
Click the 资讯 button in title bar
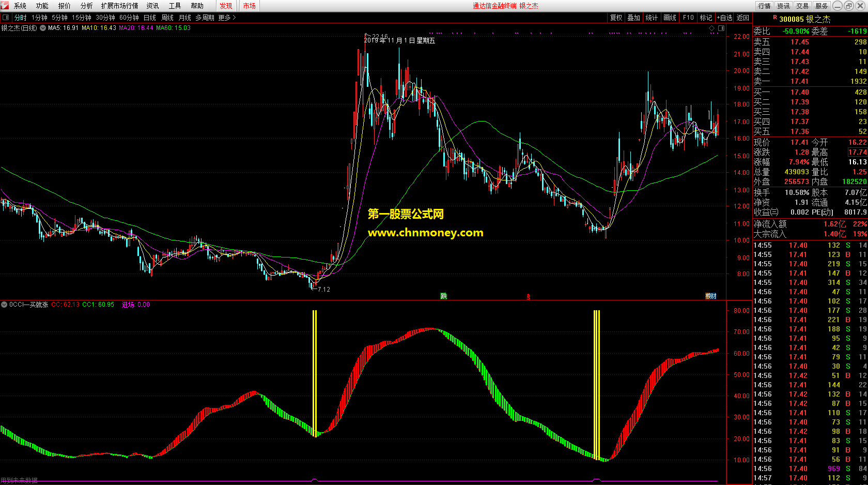[x=784, y=6]
